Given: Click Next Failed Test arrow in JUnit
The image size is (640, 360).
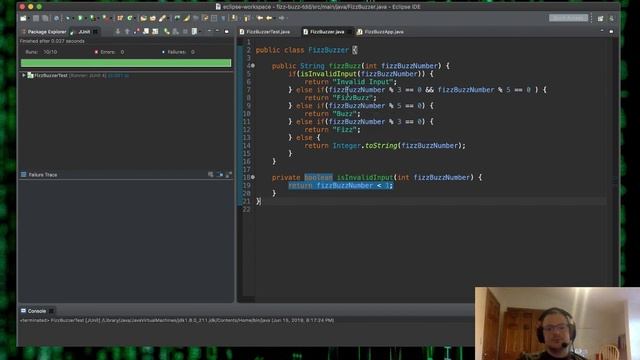Looking at the screenshot, I should (x=118, y=31).
